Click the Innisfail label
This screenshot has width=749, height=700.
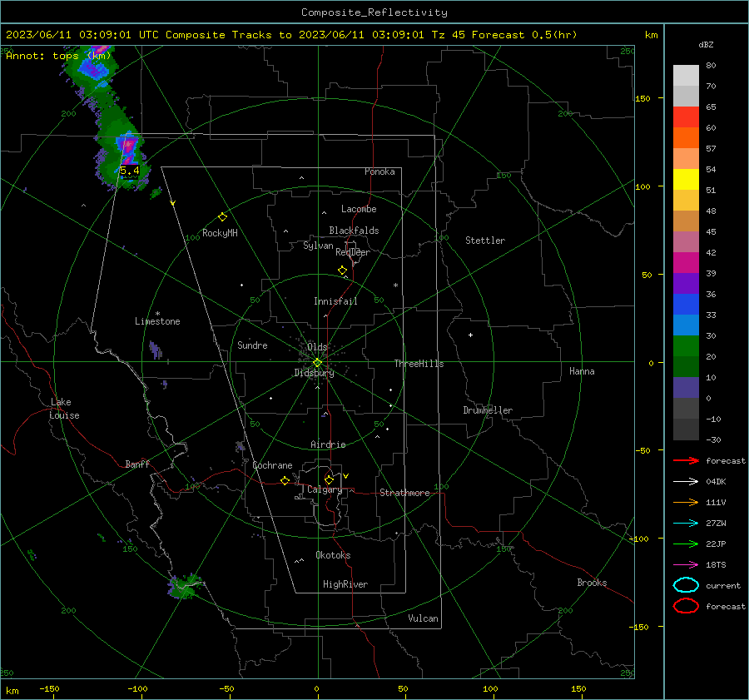(x=335, y=301)
